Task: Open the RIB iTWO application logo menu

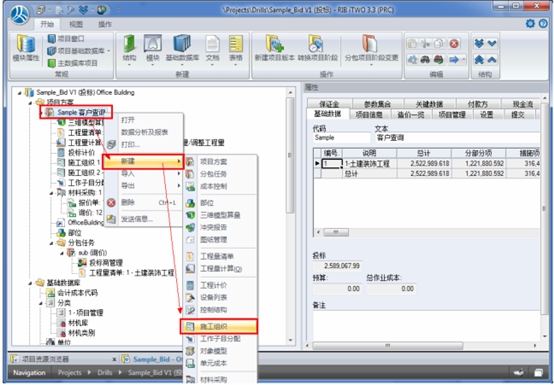Action: 20,15
